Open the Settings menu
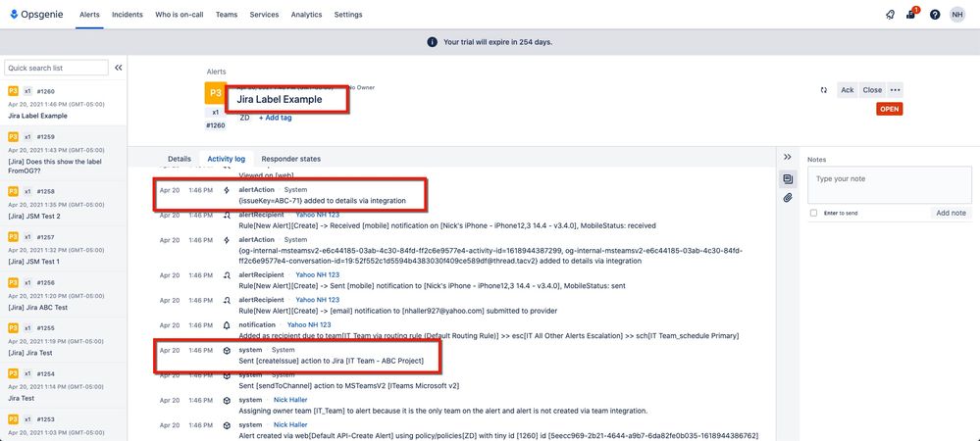 click(348, 15)
